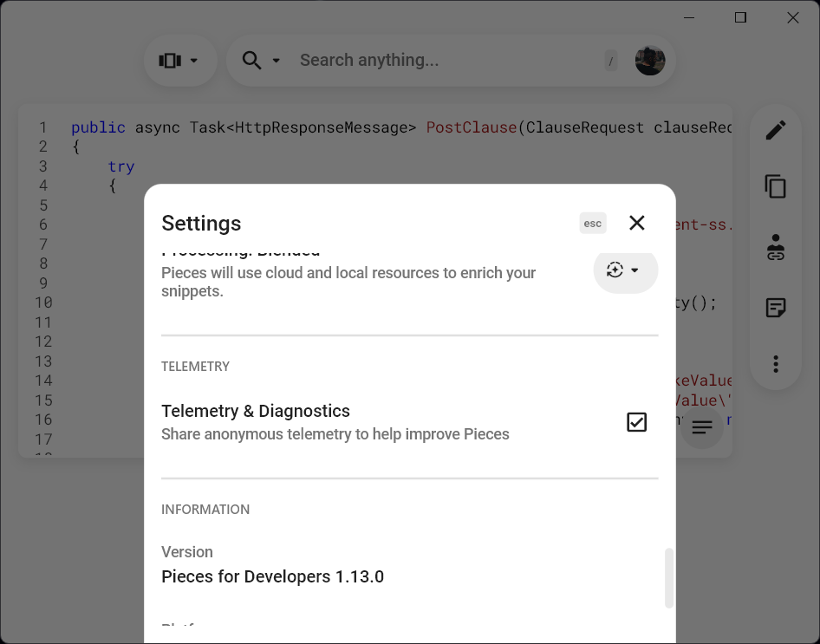Screen dimensions: 820x644
Task: Click the slash shortcut badge in search
Action: click(611, 61)
